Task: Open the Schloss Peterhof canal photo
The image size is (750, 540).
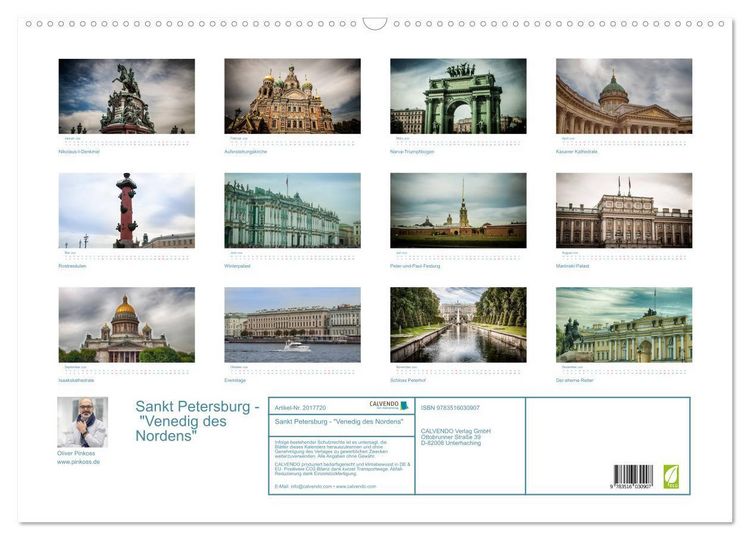Action: point(458,325)
